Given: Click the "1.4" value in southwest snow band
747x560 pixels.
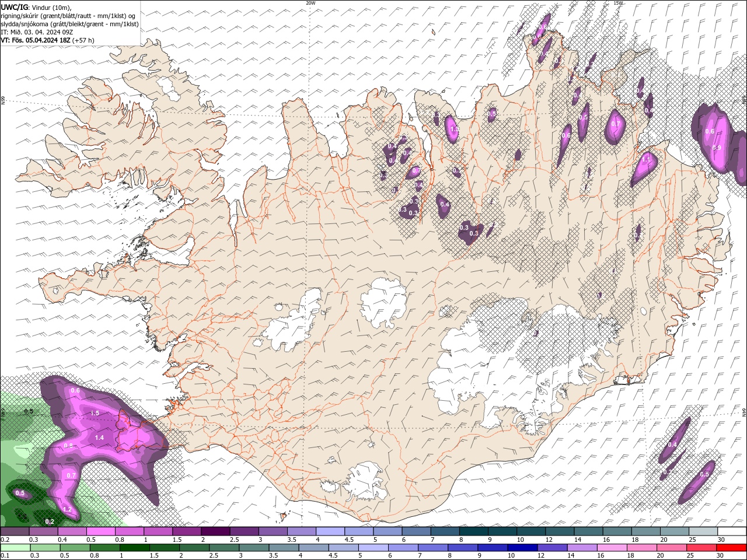Looking at the screenshot, I should click(99, 437).
